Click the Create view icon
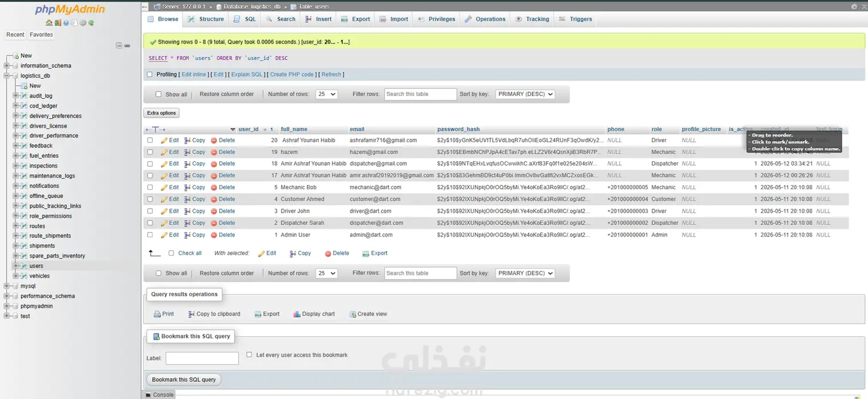868x399 pixels. pyautogui.click(x=352, y=314)
